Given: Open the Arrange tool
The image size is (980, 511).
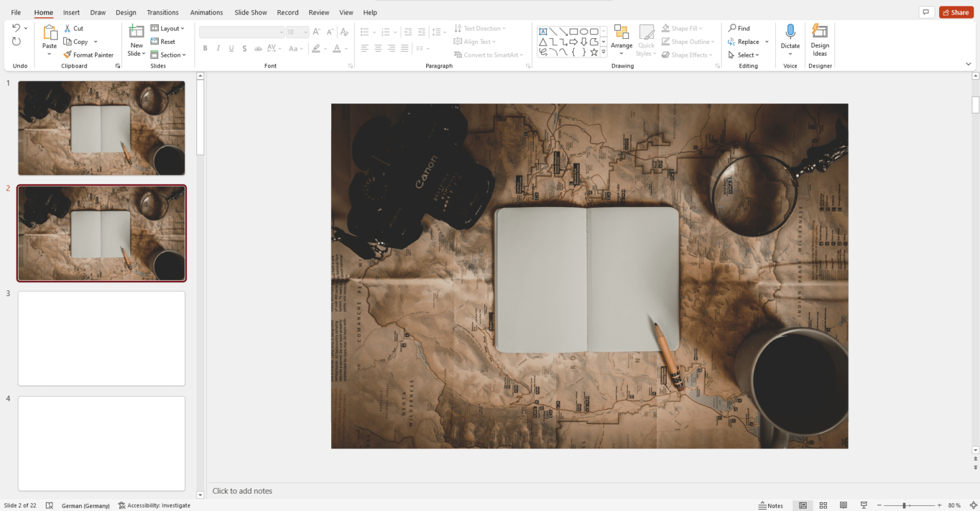Looking at the screenshot, I should 621,40.
